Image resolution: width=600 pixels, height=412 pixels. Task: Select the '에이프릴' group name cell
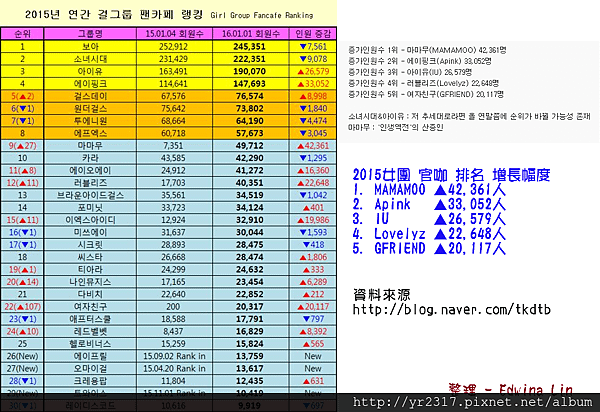point(90,356)
